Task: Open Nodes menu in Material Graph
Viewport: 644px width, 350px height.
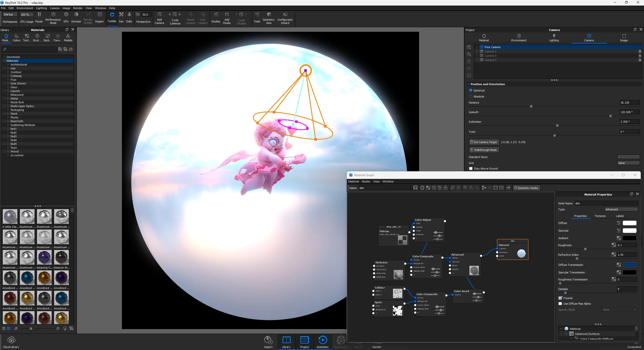Action: point(366,181)
